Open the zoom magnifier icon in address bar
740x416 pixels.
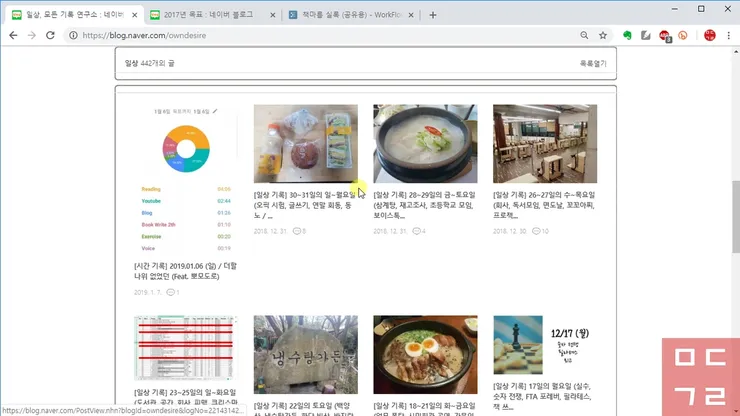[x=584, y=35]
